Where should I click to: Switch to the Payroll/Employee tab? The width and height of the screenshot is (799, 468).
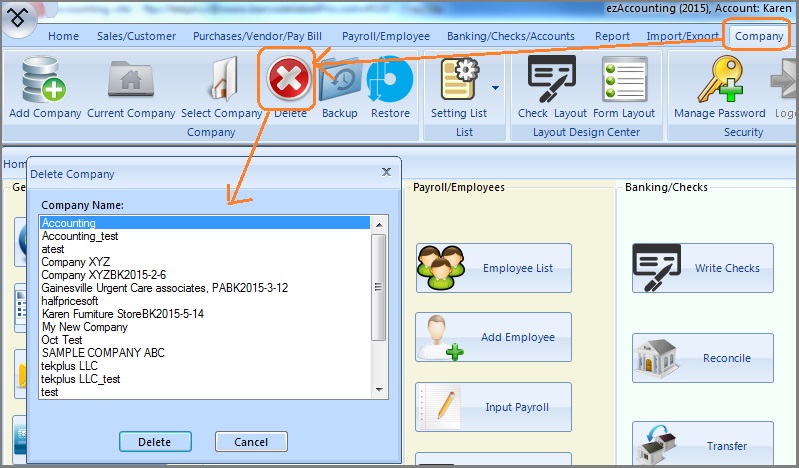click(387, 36)
